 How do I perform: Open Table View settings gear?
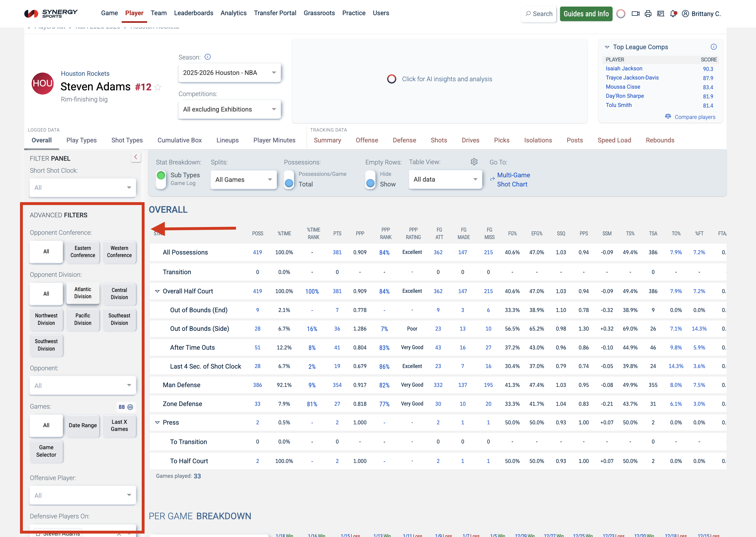[x=474, y=162]
